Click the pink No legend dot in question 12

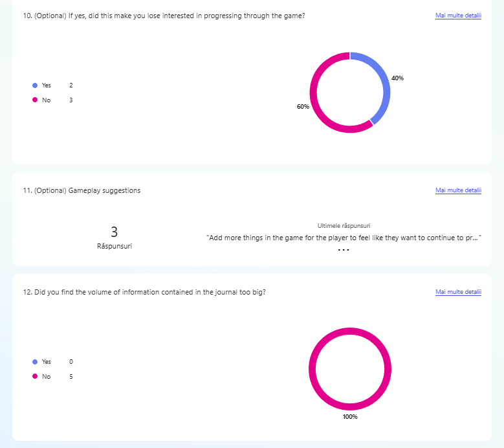click(35, 376)
